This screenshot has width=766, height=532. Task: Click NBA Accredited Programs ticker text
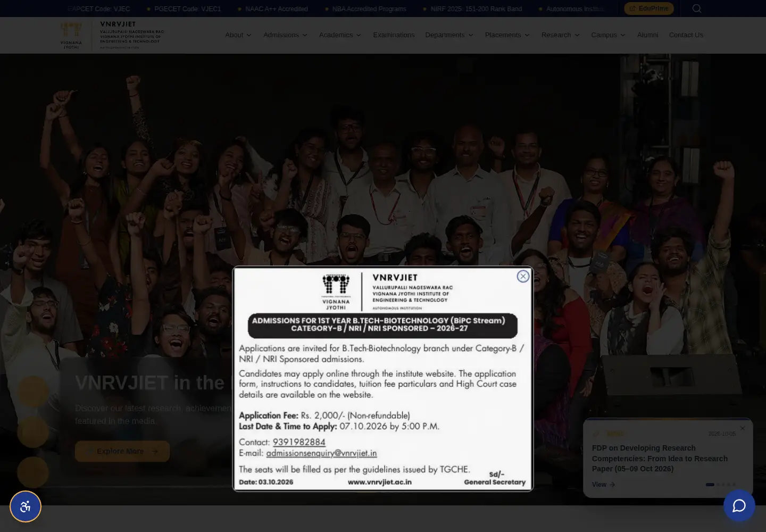[x=369, y=9]
